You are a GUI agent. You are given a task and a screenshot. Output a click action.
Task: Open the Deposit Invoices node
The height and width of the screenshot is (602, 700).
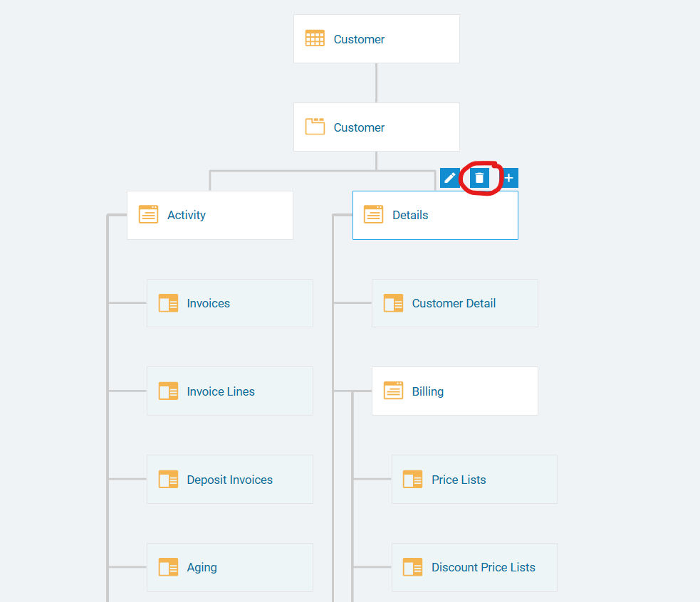[x=230, y=480]
